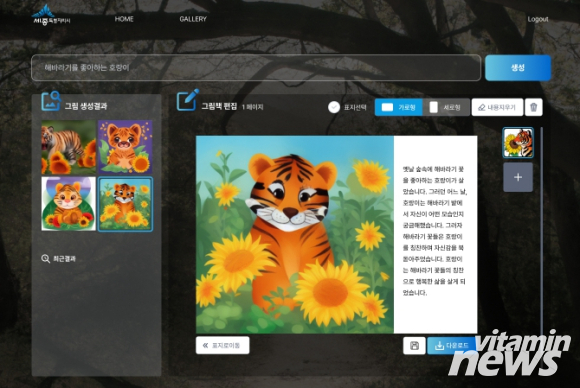The image size is (580, 388).
Task: Click the 내용지우기 erase content button
Action: [x=498, y=107]
